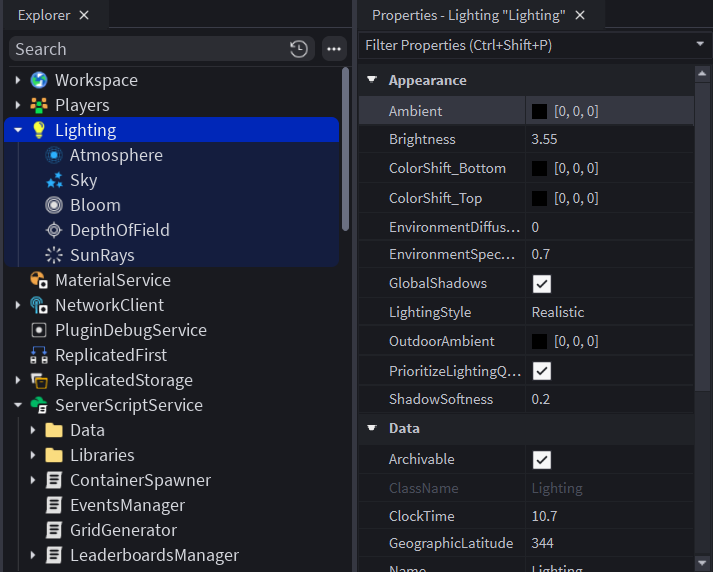Expand the Workspace tree node
Screen dimensions: 713x572
click(x=18, y=80)
